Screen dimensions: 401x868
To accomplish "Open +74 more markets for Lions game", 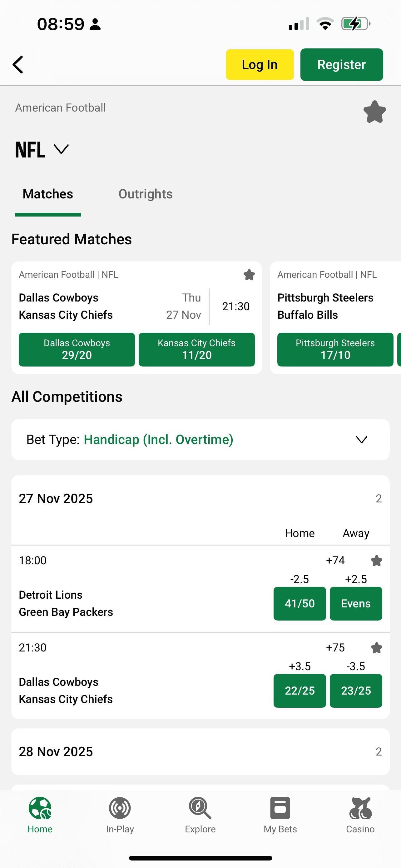I will tap(335, 560).
